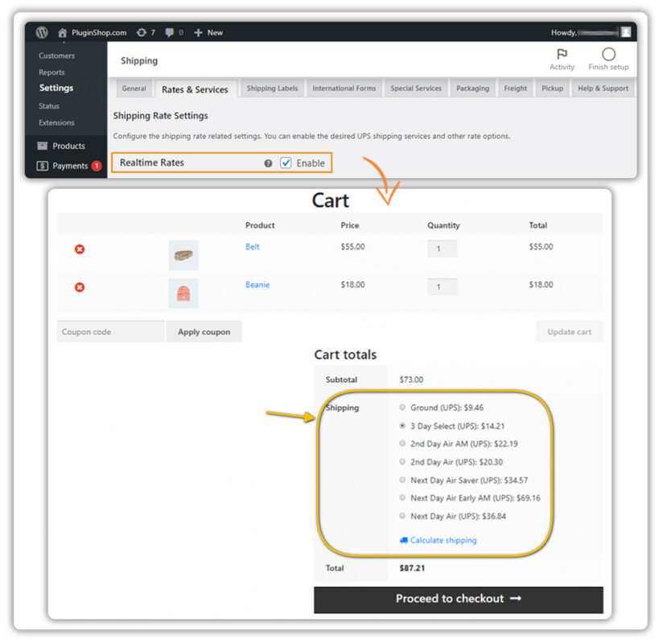The image size is (659, 644).
Task: Remove Belt using the red X icon
Action: tap(80, 250)
